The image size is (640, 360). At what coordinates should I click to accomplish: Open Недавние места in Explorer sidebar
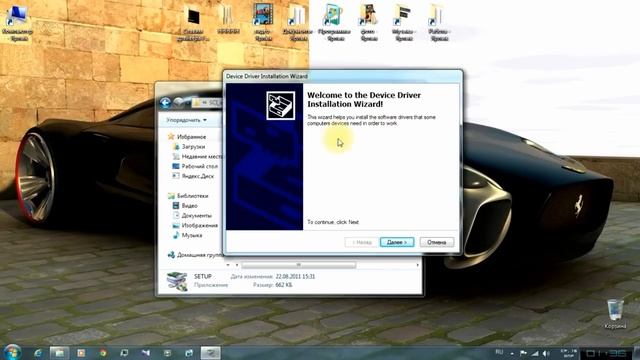click(202, 156)
